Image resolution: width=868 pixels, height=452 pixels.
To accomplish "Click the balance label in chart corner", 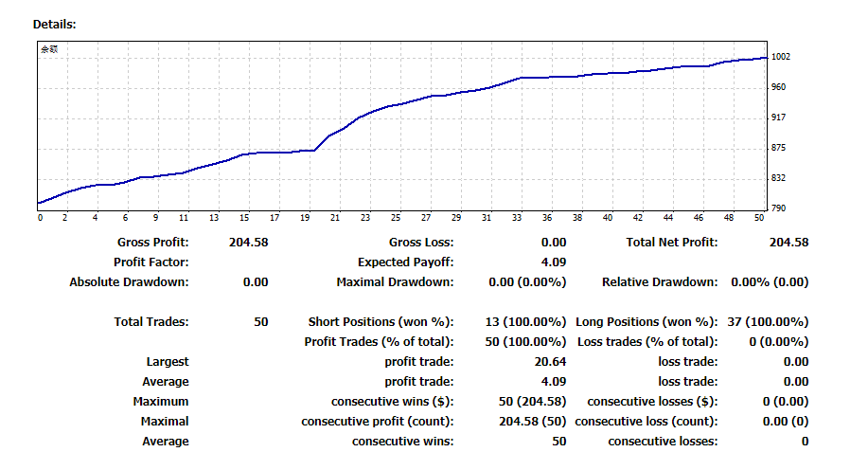I will tap(49, 49).
